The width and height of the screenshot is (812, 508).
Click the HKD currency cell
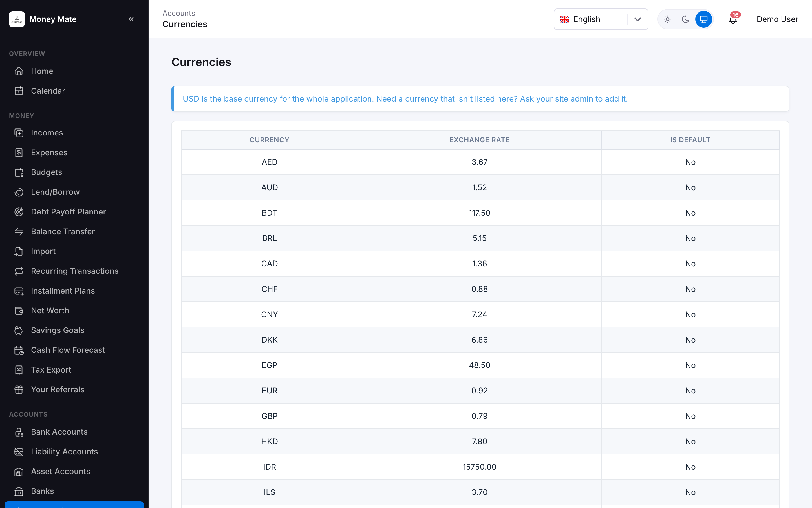[270, 441]
